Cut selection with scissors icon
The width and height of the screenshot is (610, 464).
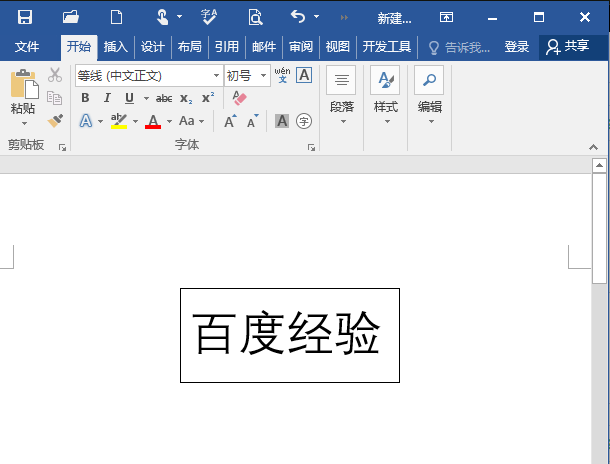click(55, 75)
